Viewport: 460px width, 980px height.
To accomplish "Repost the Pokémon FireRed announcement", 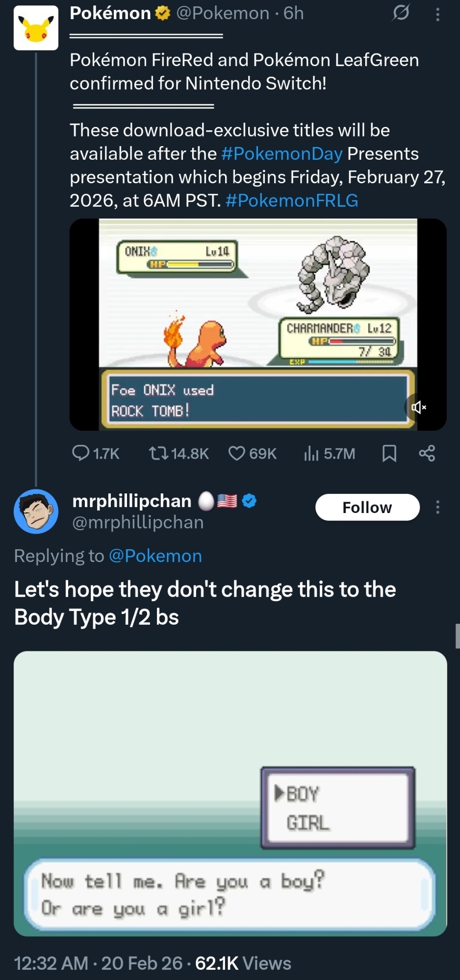I will click(158, 453).
